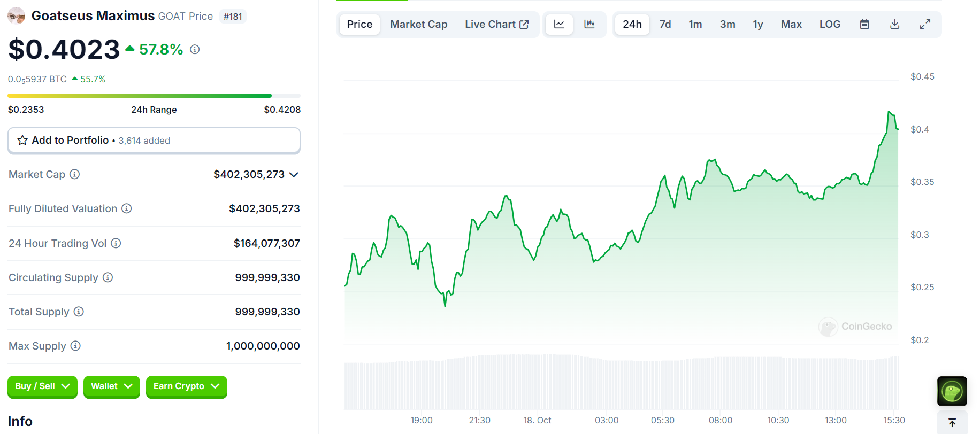Click the 24h high value $0.4208
The width and height of the screenshot is (980, 434).
[x=282, y=110]
